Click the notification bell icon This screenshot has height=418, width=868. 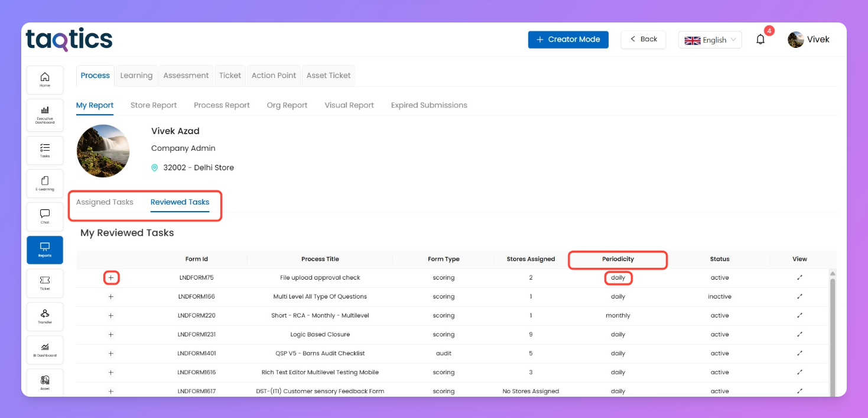pyautogui.click(x=760, y=40)
